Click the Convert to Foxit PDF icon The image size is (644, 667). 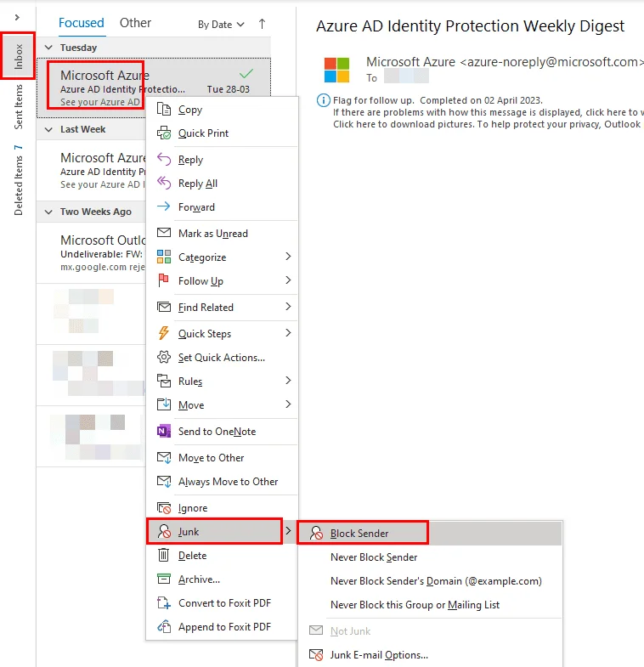[164, 602]
